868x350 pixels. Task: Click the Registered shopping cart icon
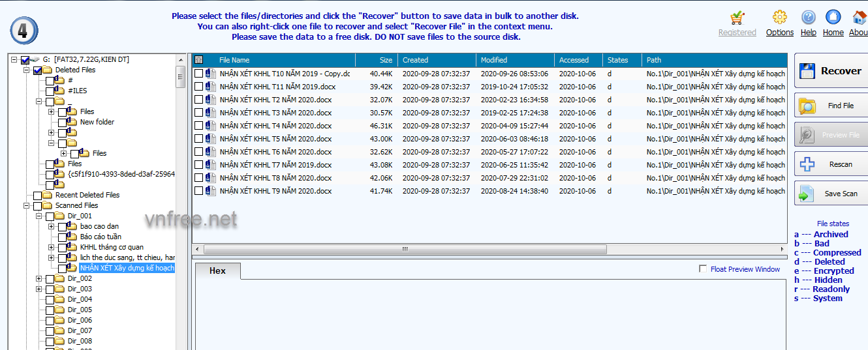pyautogui.click(x=737, y=18)
